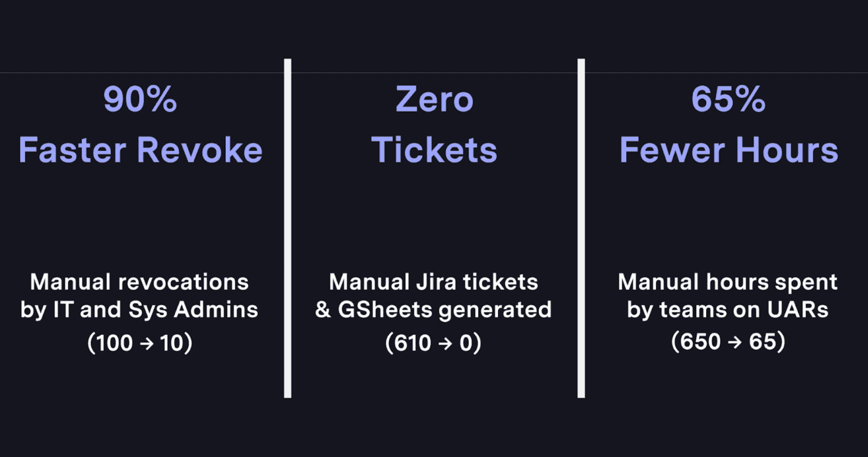Screen dimensions: 868x457
Task: Select the Faster Revoke heading
Action: pyautogui.click(x=140, y=150)
